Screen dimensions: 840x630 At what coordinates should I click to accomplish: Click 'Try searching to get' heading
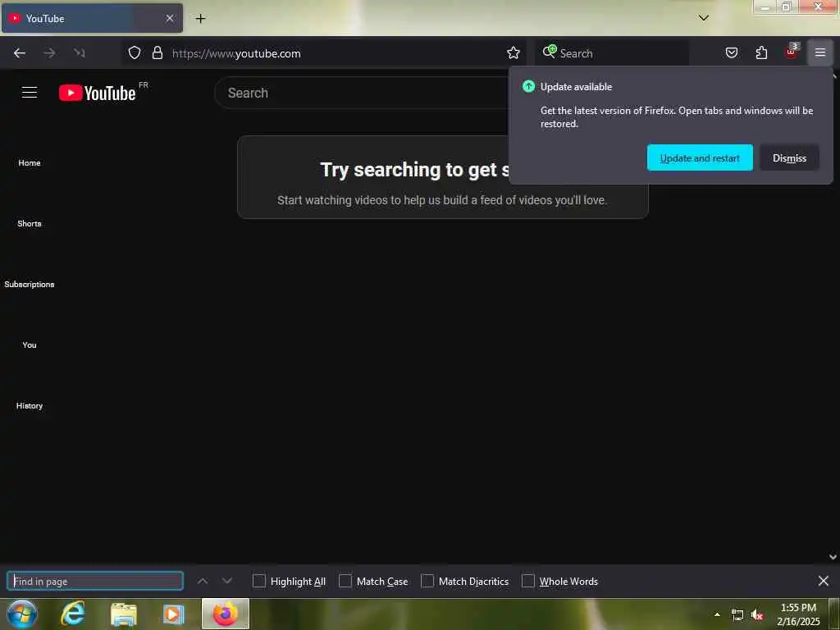tap(414, 169)
